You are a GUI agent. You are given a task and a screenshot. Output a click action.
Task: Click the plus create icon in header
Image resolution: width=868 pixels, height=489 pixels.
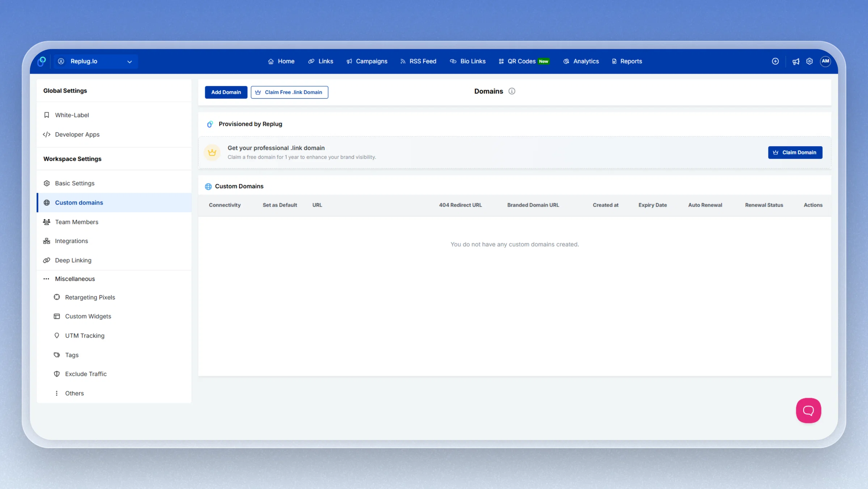coord(775,61)
